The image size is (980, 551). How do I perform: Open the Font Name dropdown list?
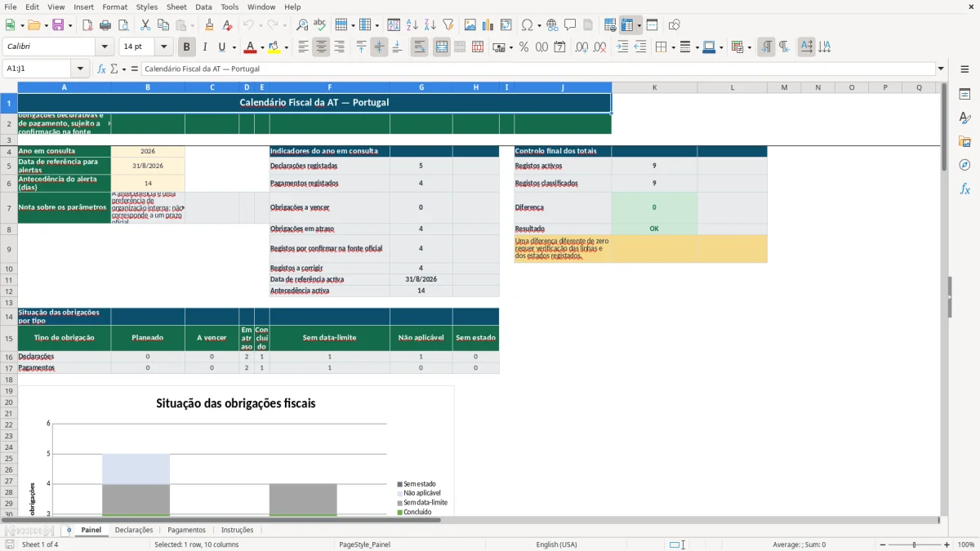(x=105, y=47)
